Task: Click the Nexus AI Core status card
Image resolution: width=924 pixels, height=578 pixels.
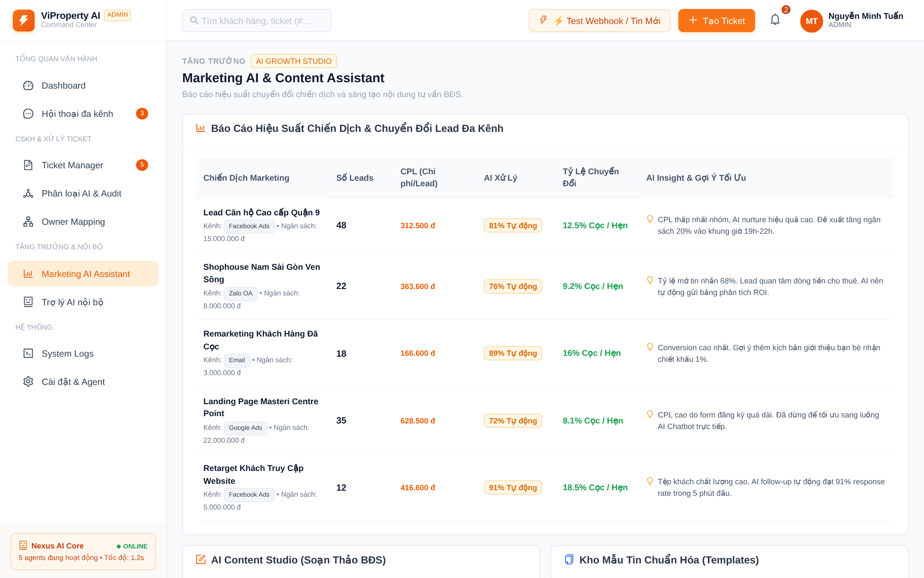Action: click(83, 551)
